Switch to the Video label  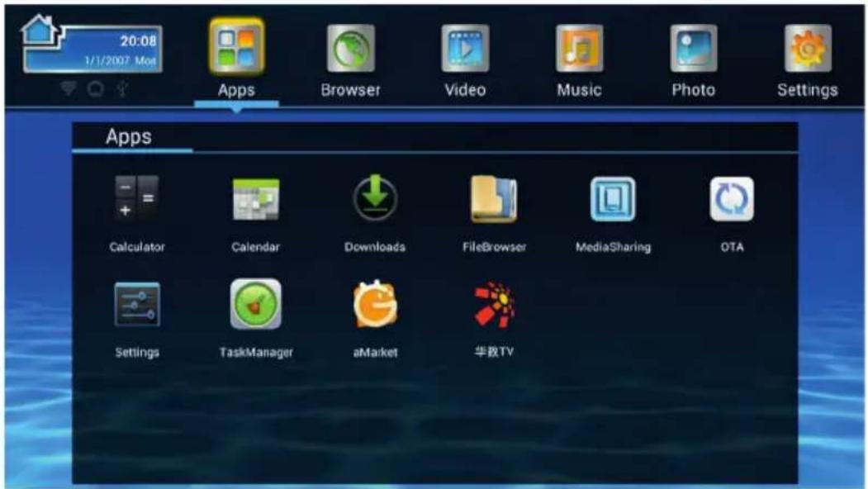(x=465, y=90)
